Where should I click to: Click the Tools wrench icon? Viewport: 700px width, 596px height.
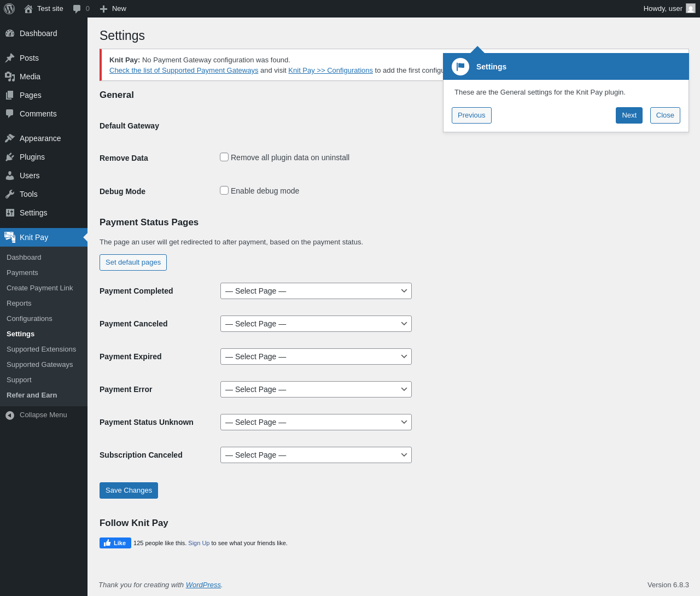click(x=10, y=194)
